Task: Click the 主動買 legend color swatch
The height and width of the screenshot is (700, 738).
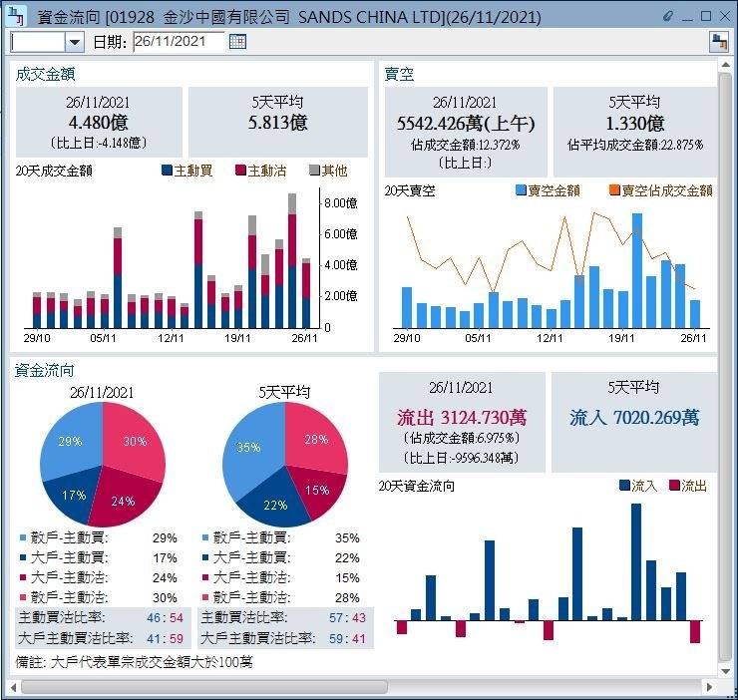Action: (x=167, y=171)
